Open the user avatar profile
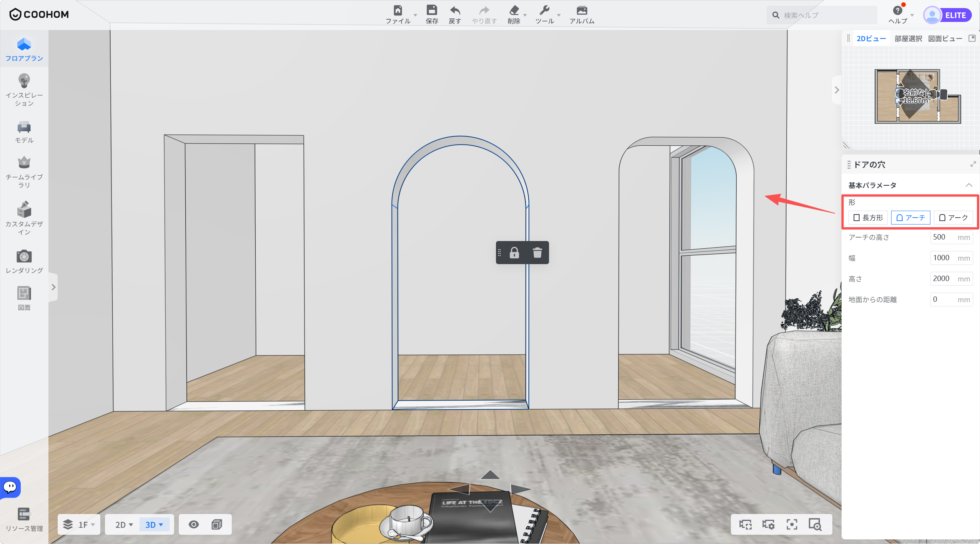The height and width of the screenshot is (544, 980). point(932,15)
